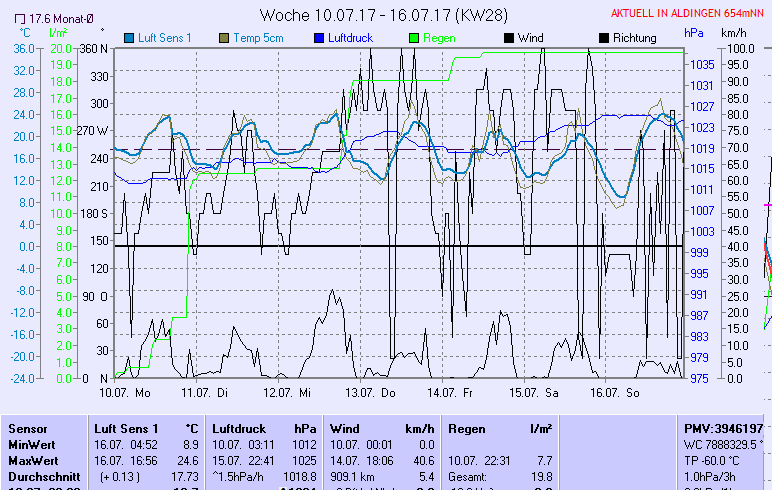Click the hPa axis unit label

(x=695, y=33)
